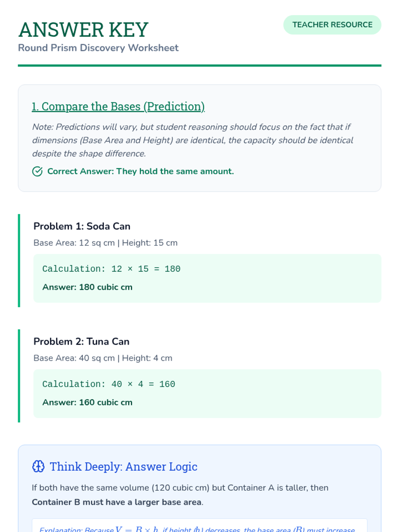
Task: Select the Round Prism Discovery Worksheet subtitle
Action: click(98, 48)
